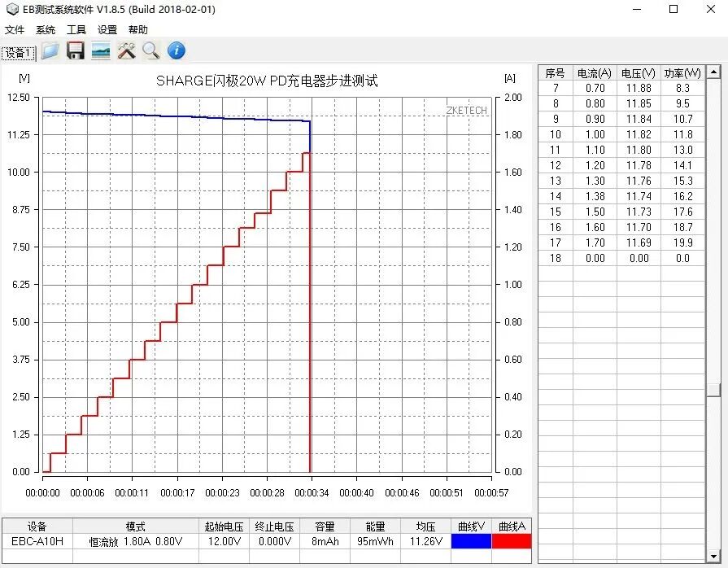This screenshot has height=568, width=728.
Task: Click the 序号 column header
Action: click(556, 73)
